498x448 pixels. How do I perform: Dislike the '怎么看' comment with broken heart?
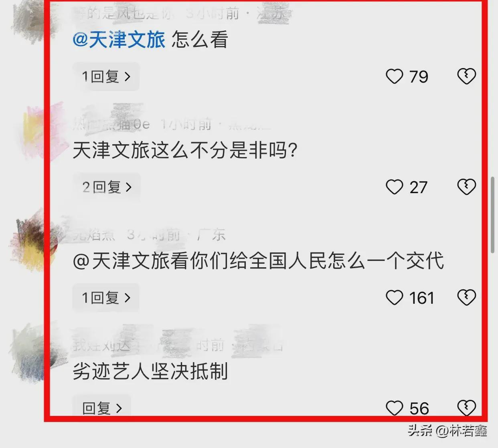[466, 77]
